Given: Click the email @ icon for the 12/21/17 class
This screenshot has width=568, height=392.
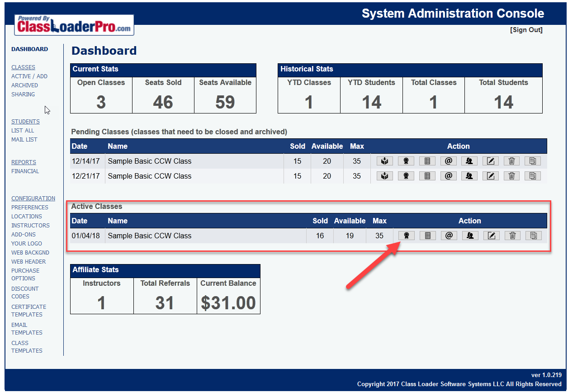Looking at the screenshot, I should point(448,176).
